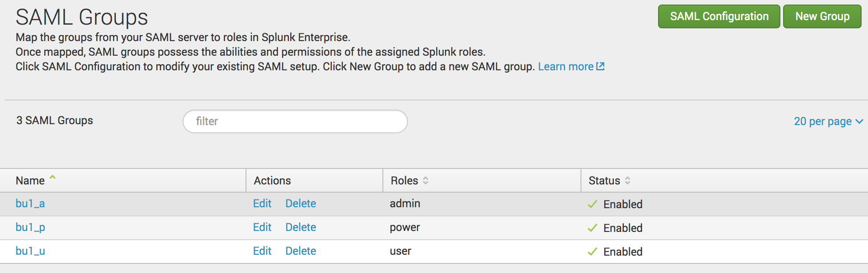
Task: Click the external link icon beside Learn more
Action: pyautogui.click(x=601, y=67)
